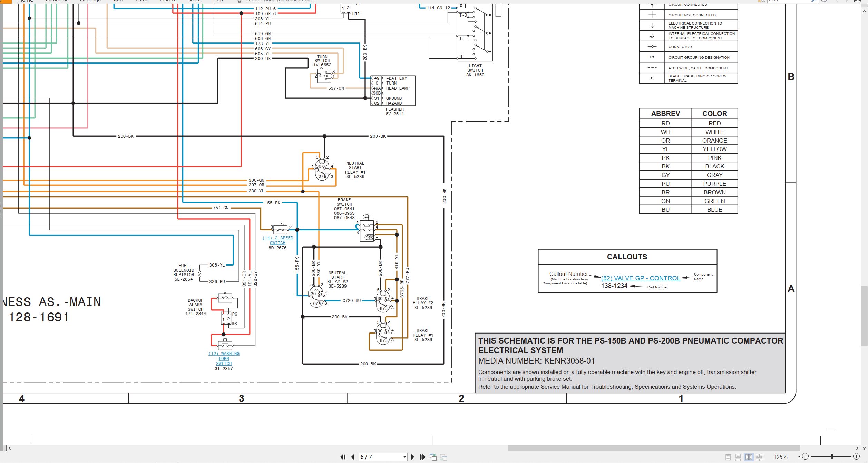Click the TURN SWITCH 1V-6652 label
The width and height of the screenshot is (868, 463).
(322, 61)
